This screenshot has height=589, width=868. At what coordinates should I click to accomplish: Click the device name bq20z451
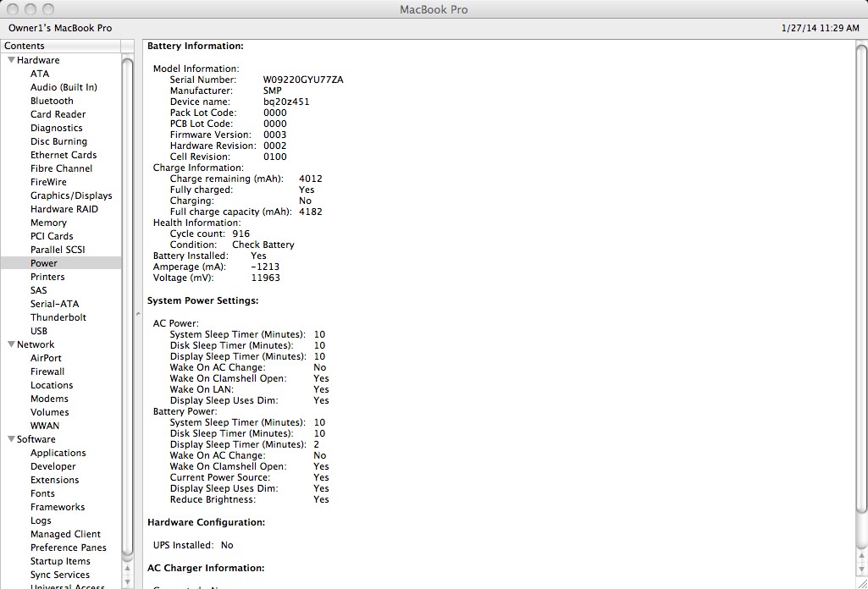coord(286,102)
